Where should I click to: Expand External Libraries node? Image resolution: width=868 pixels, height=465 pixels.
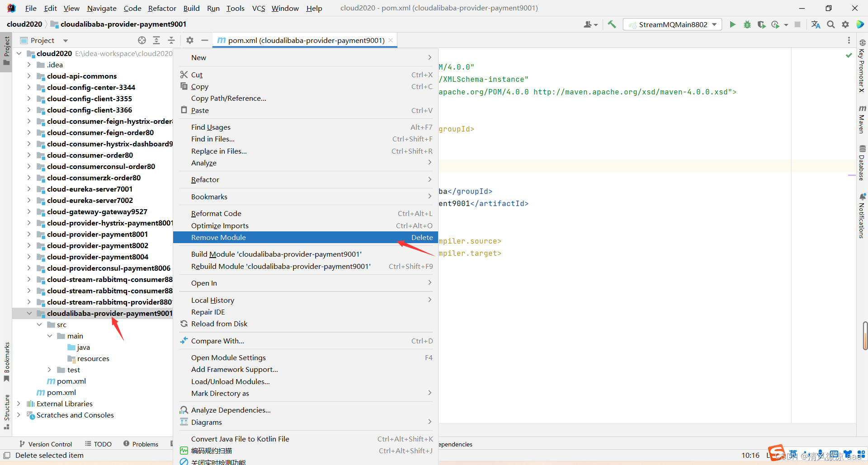pos(19,404)
